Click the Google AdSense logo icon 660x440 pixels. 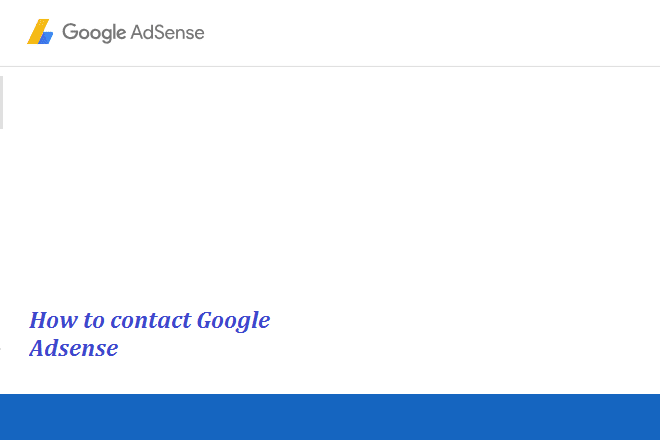[x=40, y=32]
